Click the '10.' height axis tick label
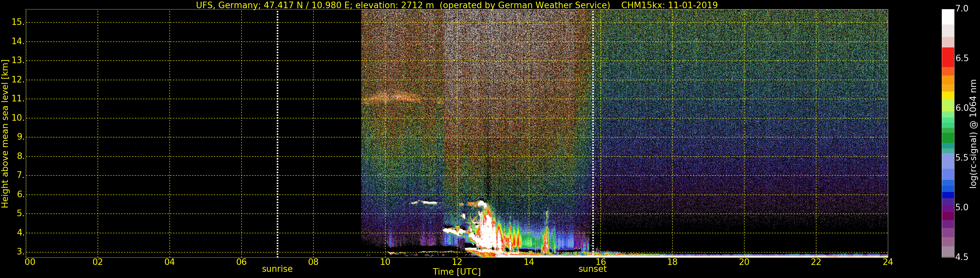980x278 pixels. click(x=18, y=118)
